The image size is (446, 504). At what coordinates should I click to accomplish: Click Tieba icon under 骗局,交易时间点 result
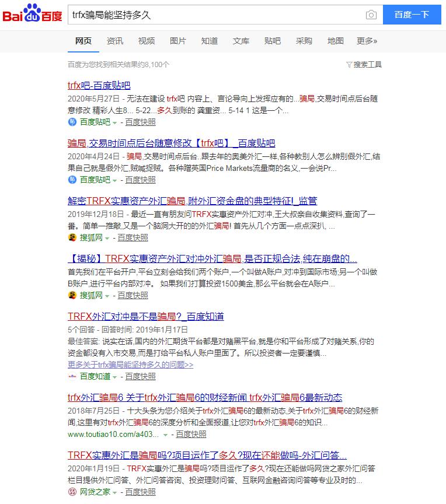72,180
